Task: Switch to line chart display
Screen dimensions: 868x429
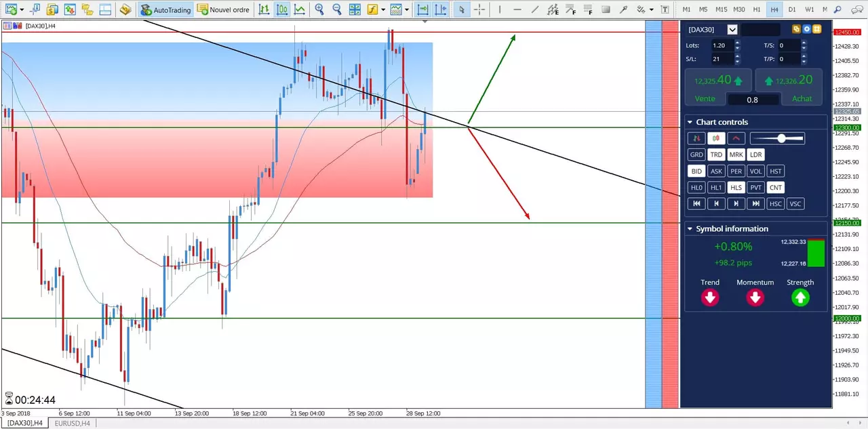Action: 299,9
